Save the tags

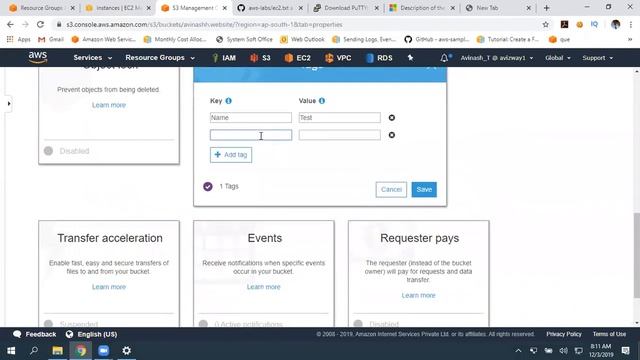pyautogui.click(x=424, y=189)
